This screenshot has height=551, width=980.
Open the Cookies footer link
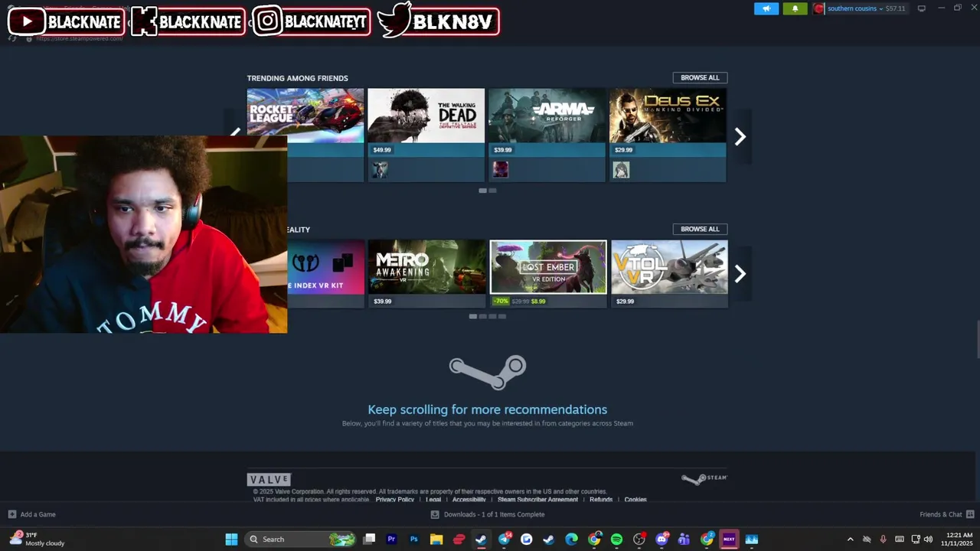pos(635,500)
